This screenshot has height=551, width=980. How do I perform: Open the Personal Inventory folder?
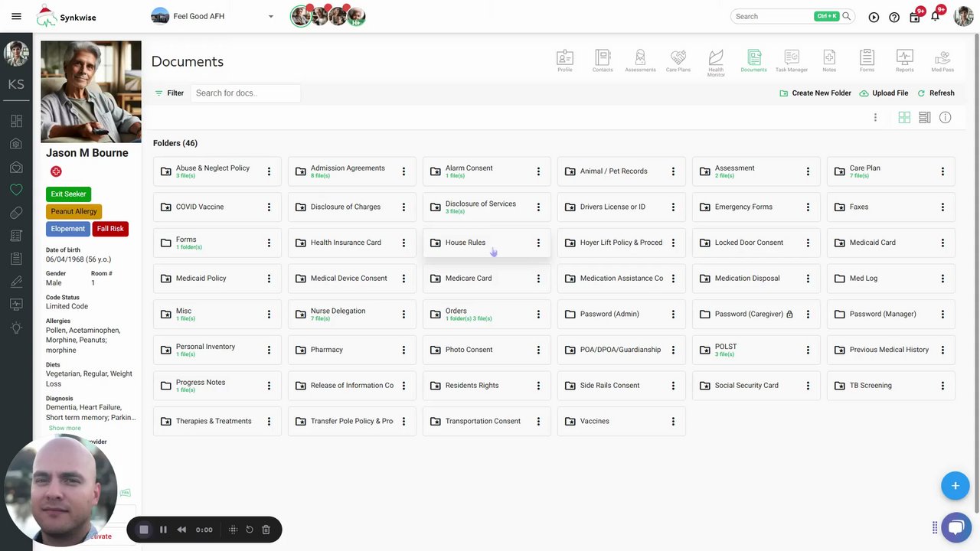point(217,350)
